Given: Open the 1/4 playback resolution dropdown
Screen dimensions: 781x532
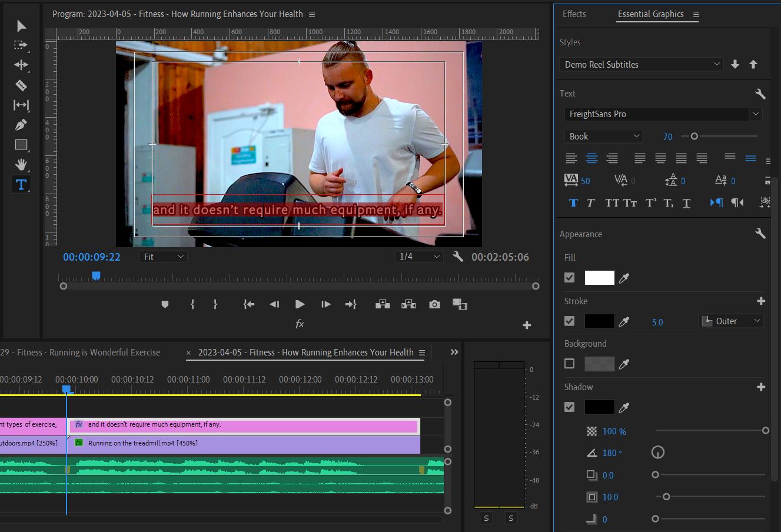Looking at the screenshot, I should coord(419,257).
